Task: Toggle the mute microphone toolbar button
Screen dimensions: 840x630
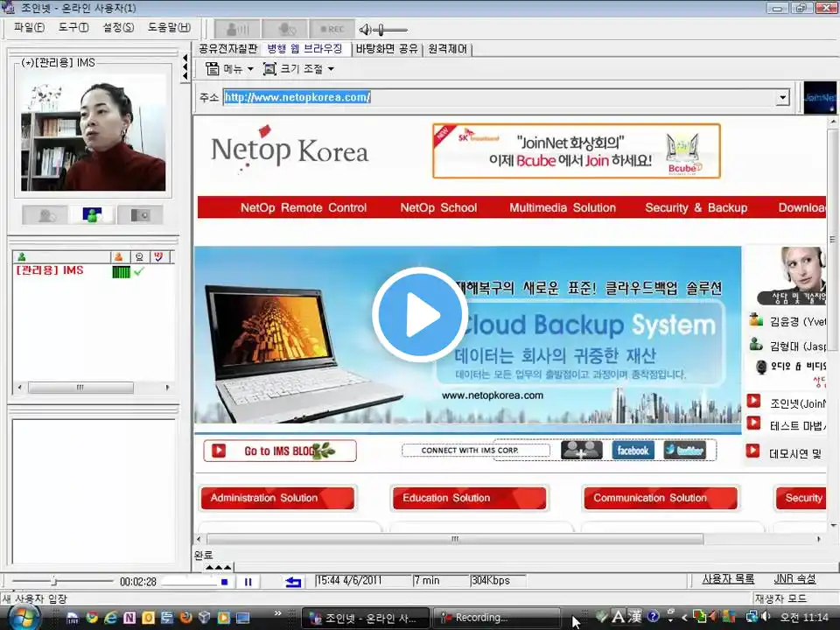Action: 285,29
